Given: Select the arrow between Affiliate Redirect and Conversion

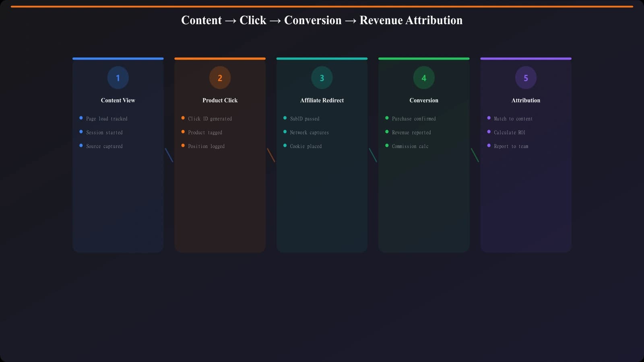Looking at the screenshot, I should click(373, 156).
